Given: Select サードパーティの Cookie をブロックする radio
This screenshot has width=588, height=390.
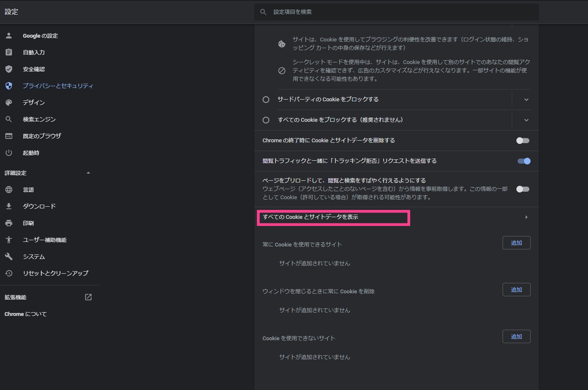Looking at the screenshot, I should [266, 100].
